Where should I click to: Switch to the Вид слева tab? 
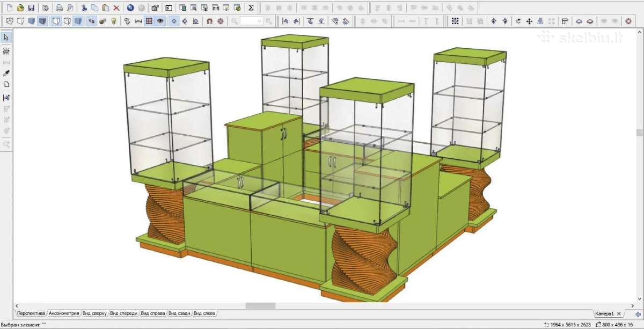(205, 313)
